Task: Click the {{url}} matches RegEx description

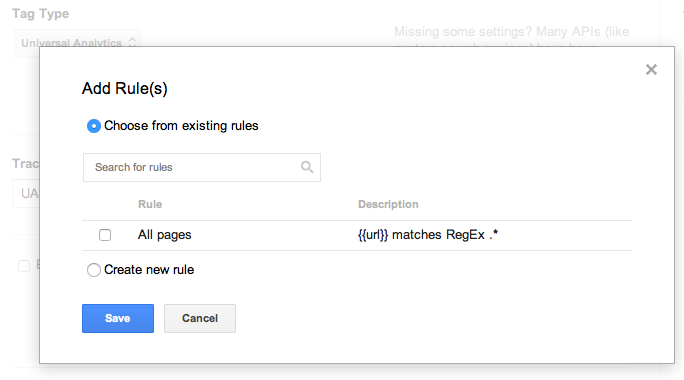Action: (428, 235)
